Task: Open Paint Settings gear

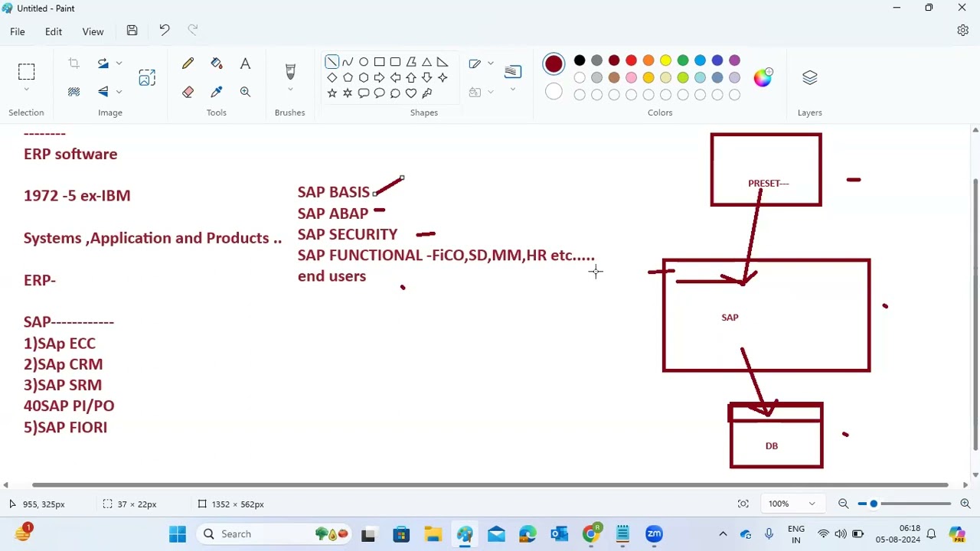Action: click(x=962, y=31)
